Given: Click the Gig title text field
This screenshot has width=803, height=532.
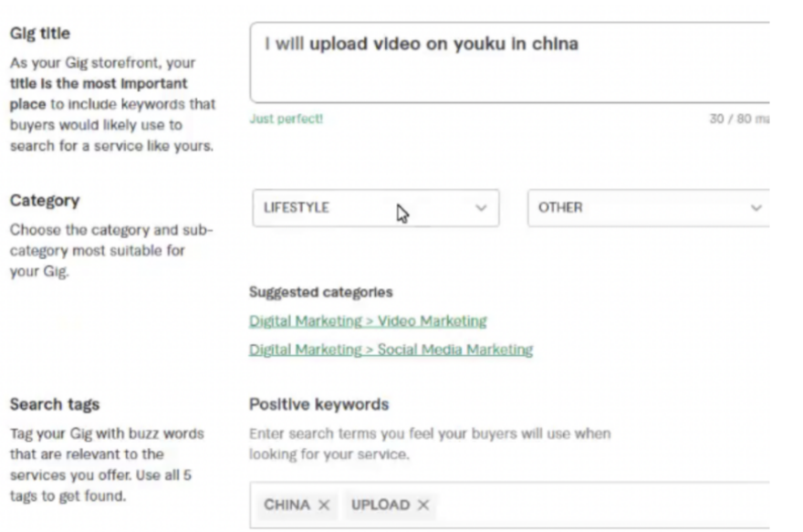Looking at the screenshot, I should [x=509, y=62].
